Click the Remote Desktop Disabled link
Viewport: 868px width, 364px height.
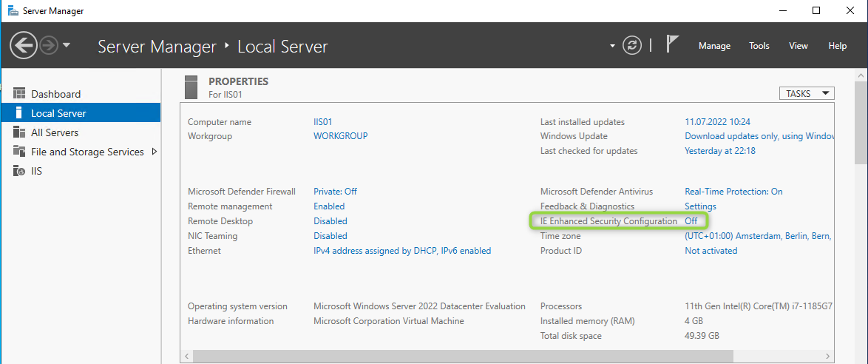tap(330, 221)
